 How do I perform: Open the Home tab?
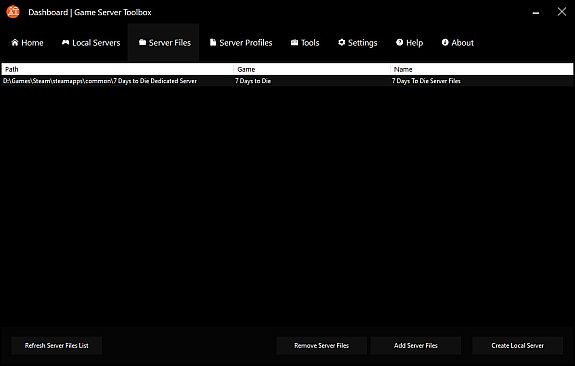[28, 43]
